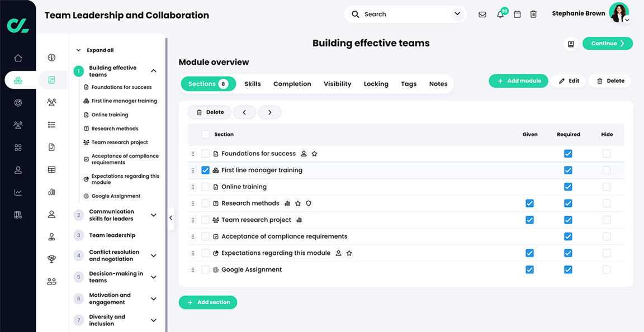The width and height of the screenshot is (644, 332).
Task: Open the library books icon in the sidebar
Action: pyautogui.click(x=18, y=214)
